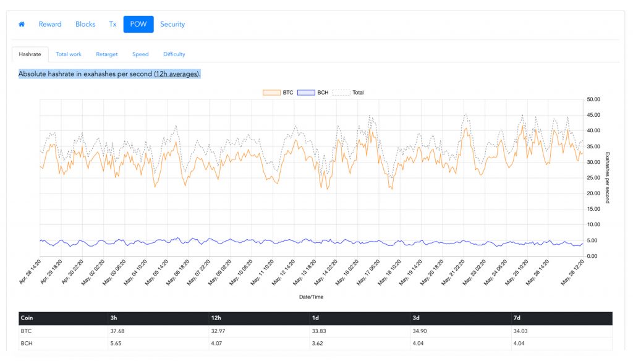Select the BCH row label in table
The height and width of the screenshot is (364, 633).
[x=27, y=344]
